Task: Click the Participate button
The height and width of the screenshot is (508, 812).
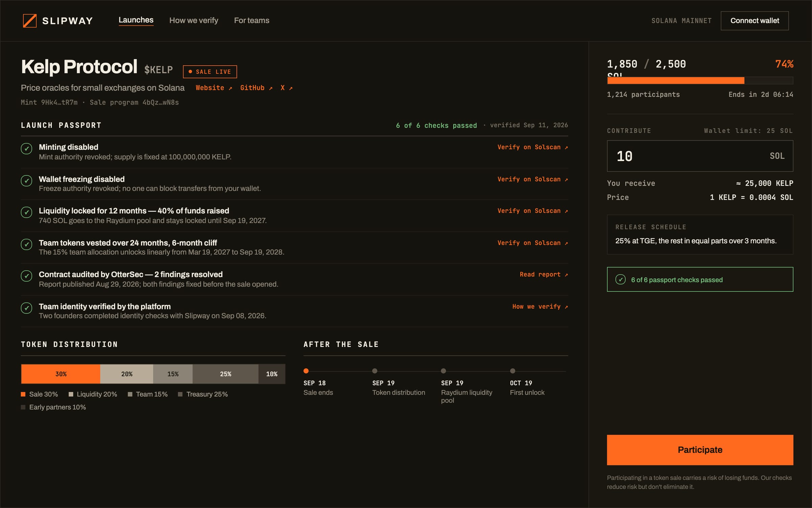Action: point(700,450)
